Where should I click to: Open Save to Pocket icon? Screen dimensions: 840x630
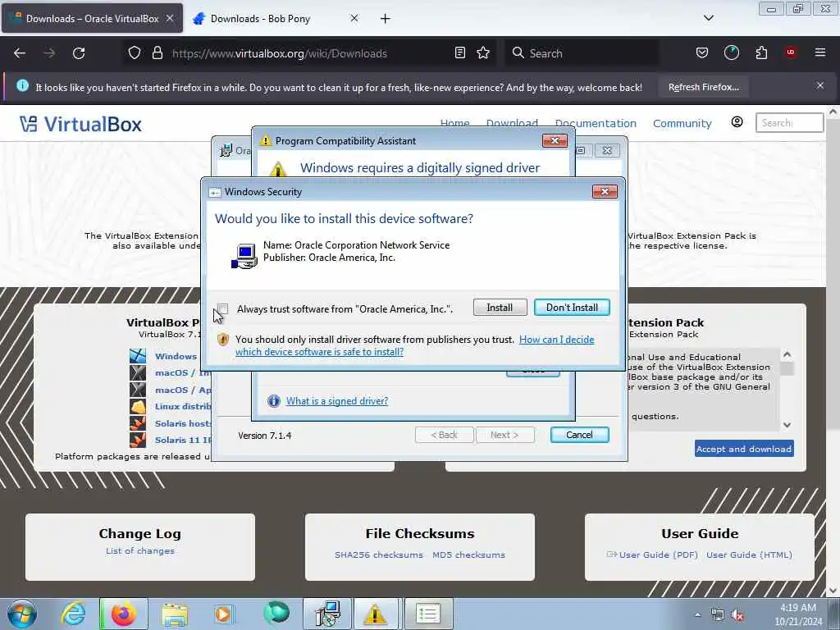[702, 53]
